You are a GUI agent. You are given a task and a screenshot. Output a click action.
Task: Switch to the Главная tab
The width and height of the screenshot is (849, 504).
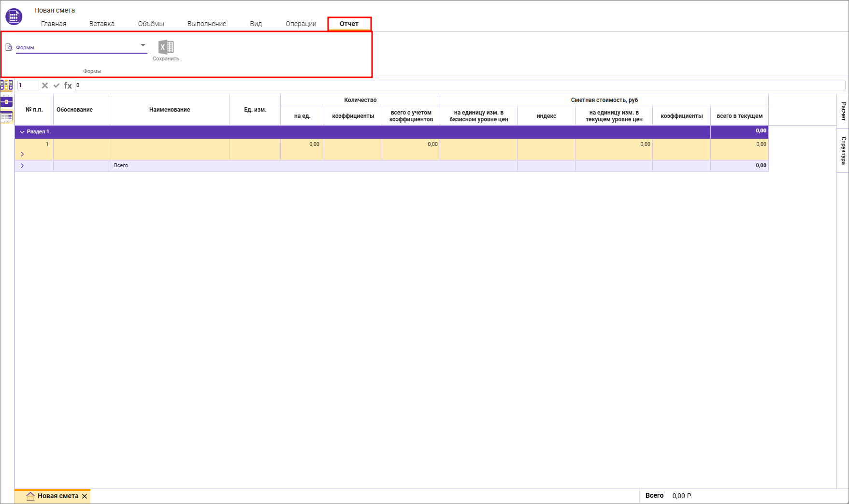(54, 24)
